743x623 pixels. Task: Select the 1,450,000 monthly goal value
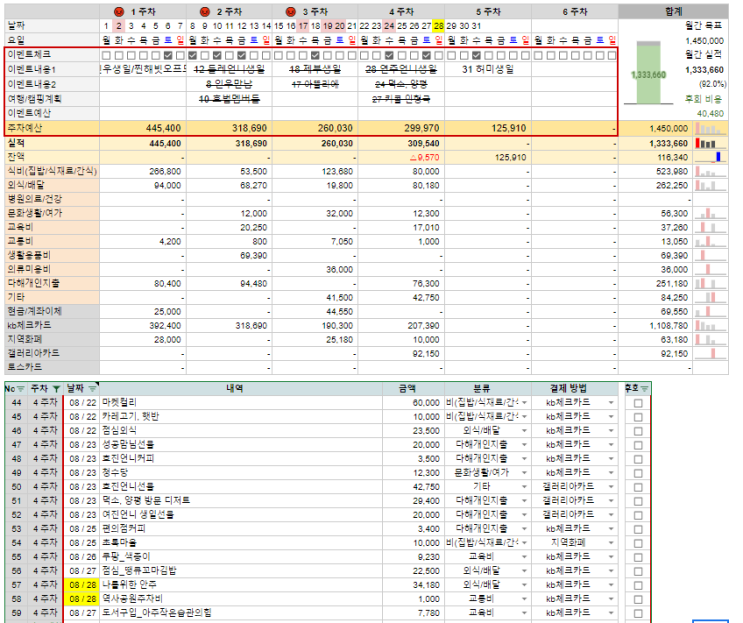pyautogui.click(x=704, y=41)
